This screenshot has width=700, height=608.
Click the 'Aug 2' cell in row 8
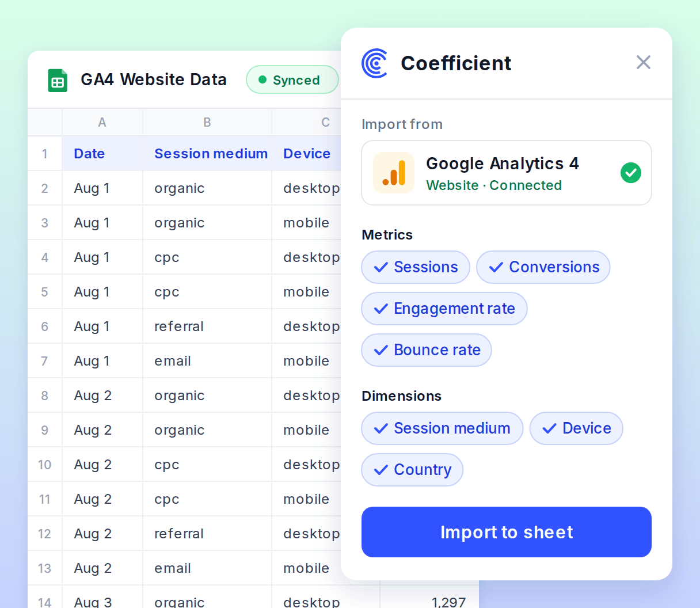102,396
